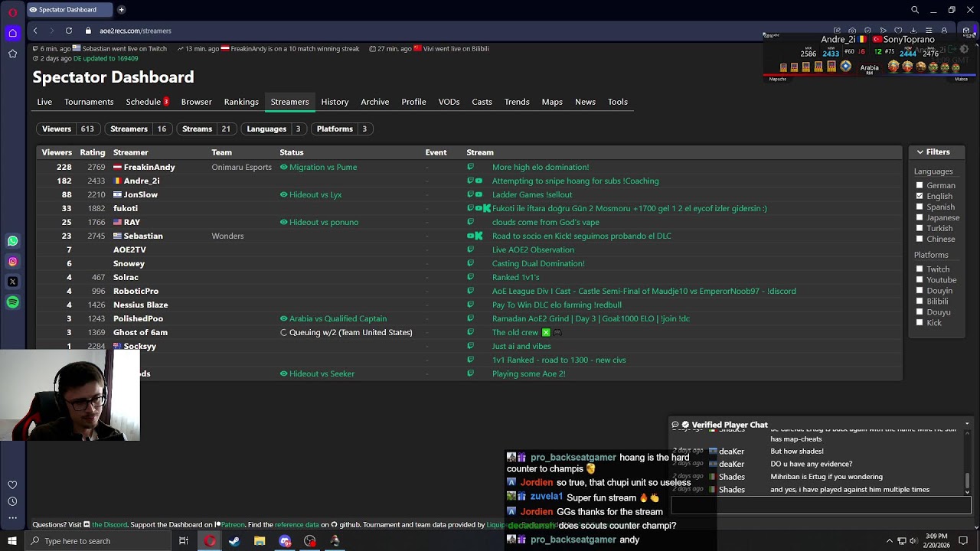Open a new browser tab with plus
980x551 pixels.
[x=121, y=10]
